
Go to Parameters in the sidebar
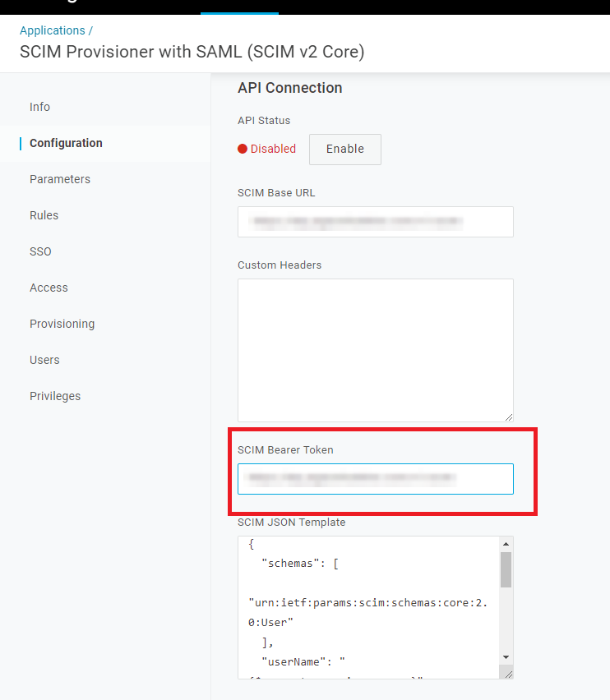coord(60,179)
